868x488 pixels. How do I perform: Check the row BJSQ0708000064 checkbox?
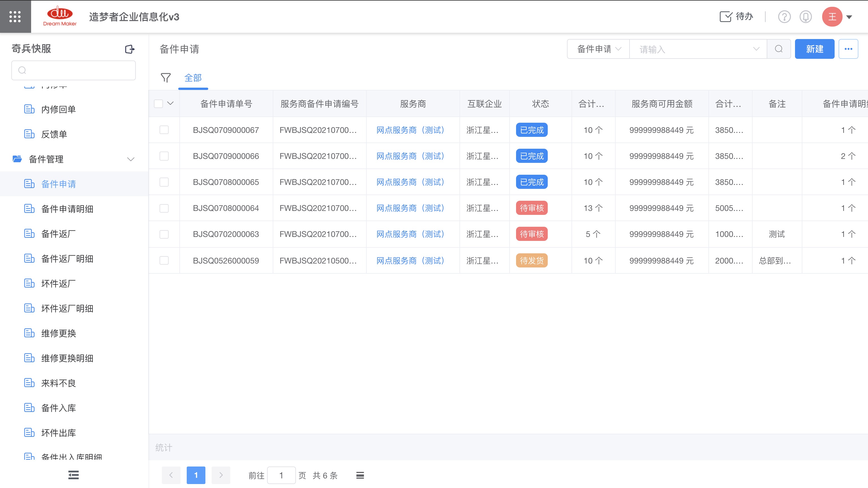tap(164, 208)
